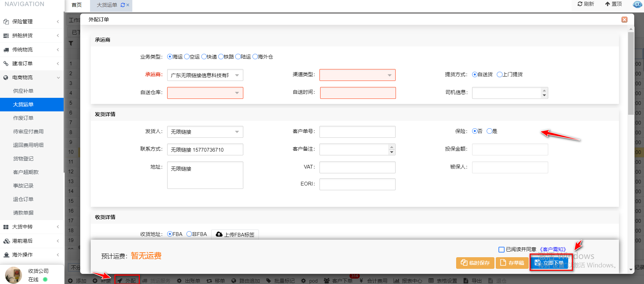Click the 表格设置 table settings icon
644x284 pixels.
[431, 281]
